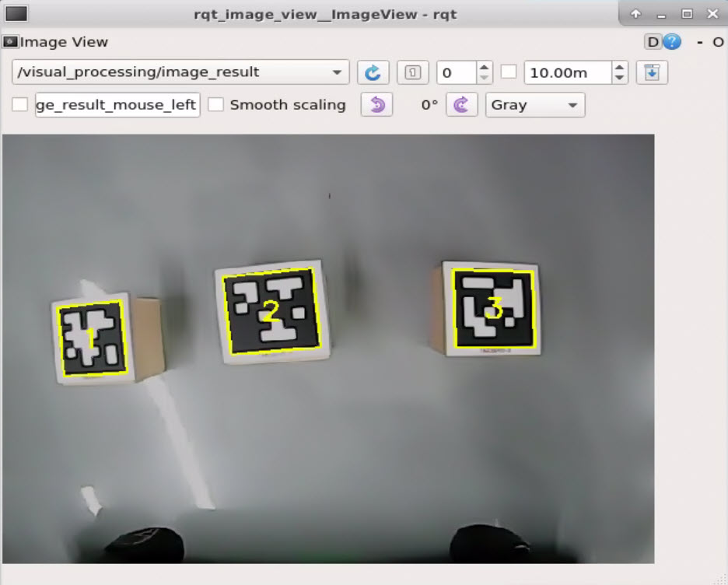Click the 0° rotation angle label
Screen dimensions: 728x585
click(x=429, y=105)
